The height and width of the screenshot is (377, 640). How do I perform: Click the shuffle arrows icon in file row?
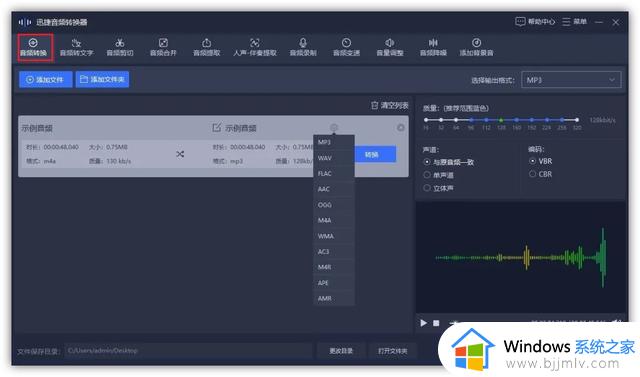180,154
